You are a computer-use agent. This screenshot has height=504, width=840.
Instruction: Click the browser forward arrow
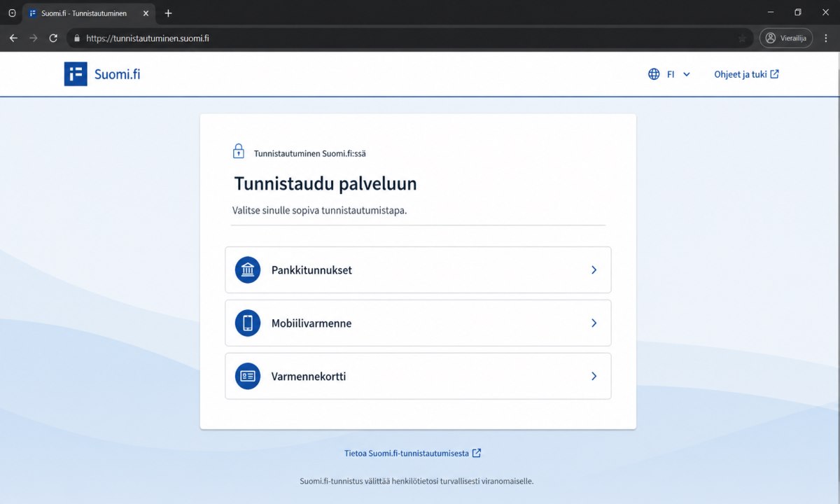(x=33, y=38)
